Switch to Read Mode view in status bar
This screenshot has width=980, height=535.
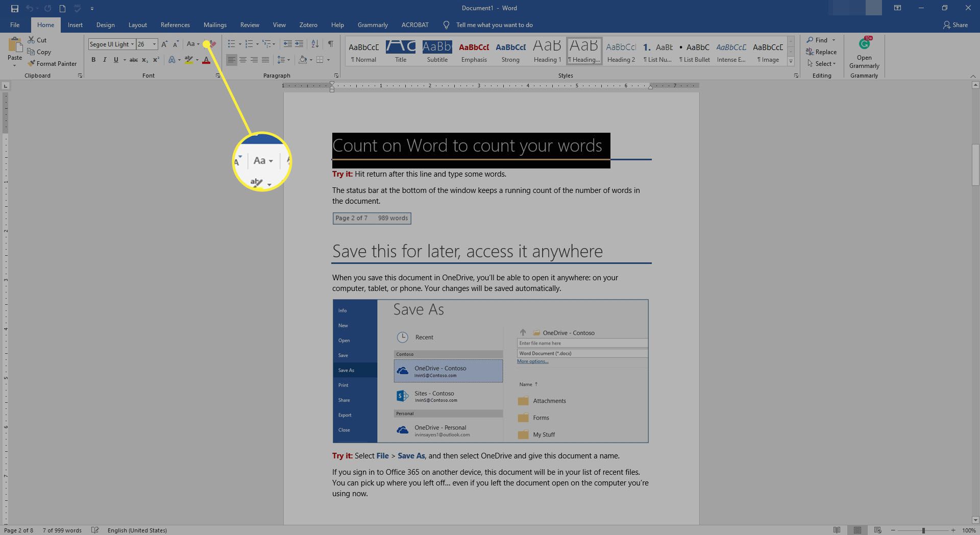[837, 530]
